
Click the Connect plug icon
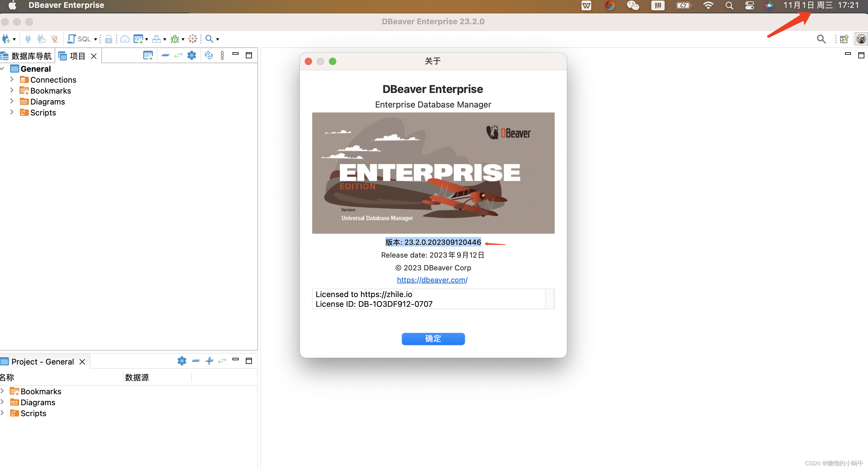click(28, 39)
